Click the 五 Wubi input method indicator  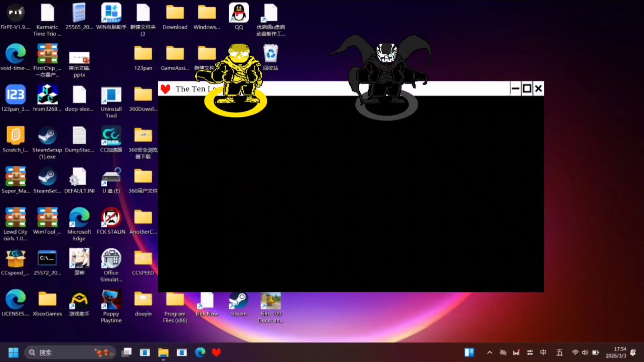(x=559, y=353)
